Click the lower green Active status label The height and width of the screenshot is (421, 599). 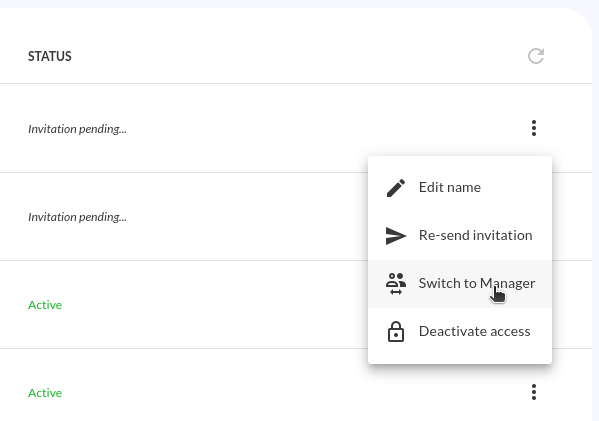click(45, 393)
